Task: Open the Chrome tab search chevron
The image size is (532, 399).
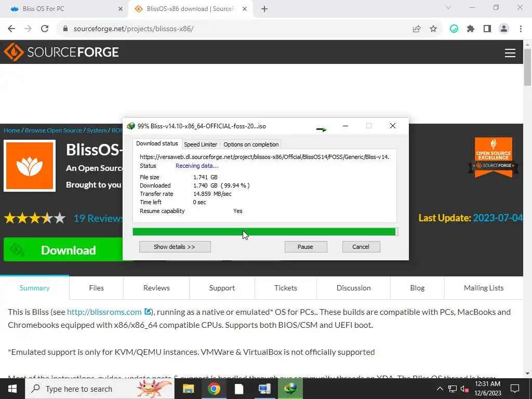Action: (448, 7)
